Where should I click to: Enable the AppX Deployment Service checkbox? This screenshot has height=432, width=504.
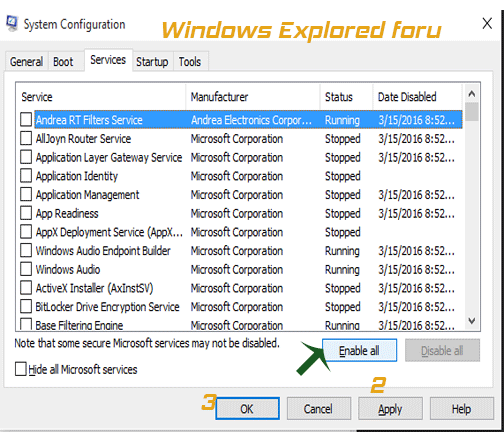coord(26,231)
